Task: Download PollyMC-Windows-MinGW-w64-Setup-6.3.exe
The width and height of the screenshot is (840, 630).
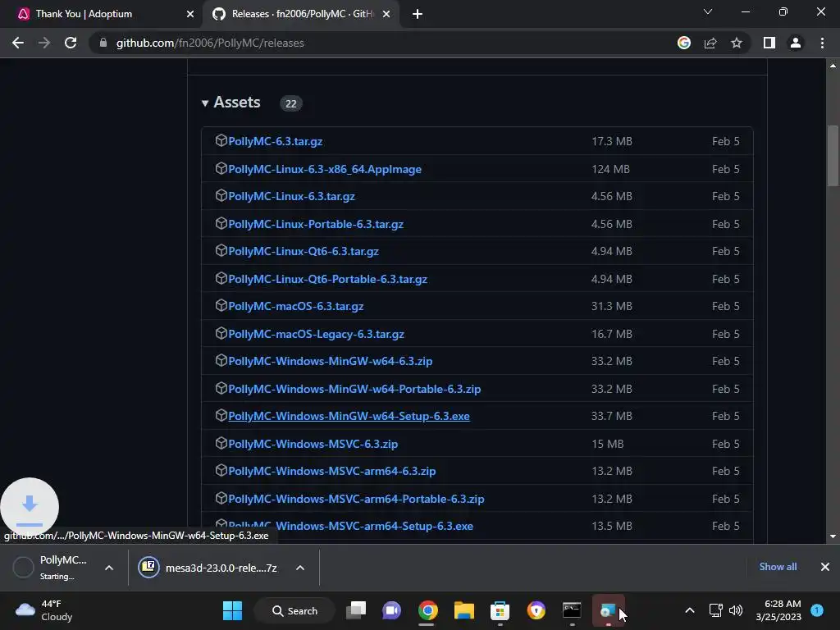Action: (x=349, y=416)
